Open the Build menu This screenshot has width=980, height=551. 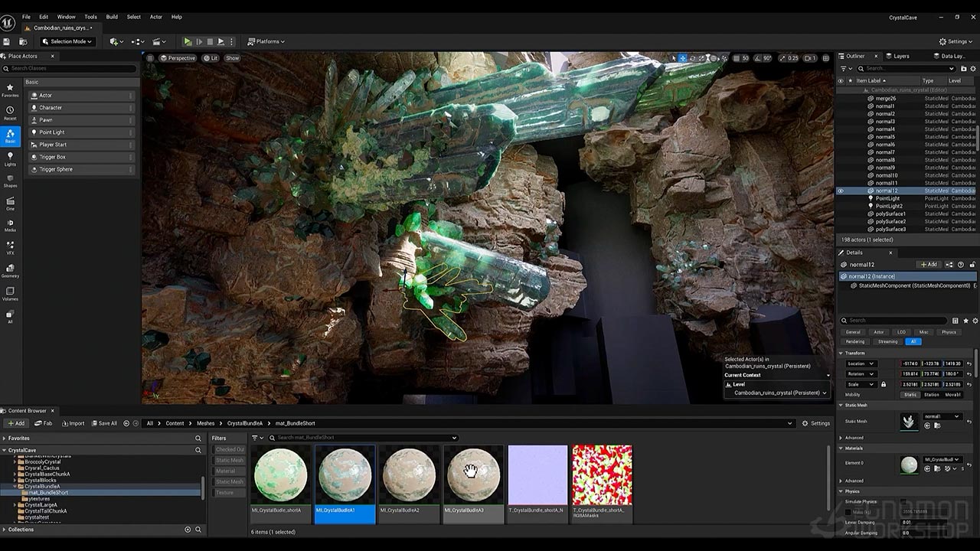(112, 17)
